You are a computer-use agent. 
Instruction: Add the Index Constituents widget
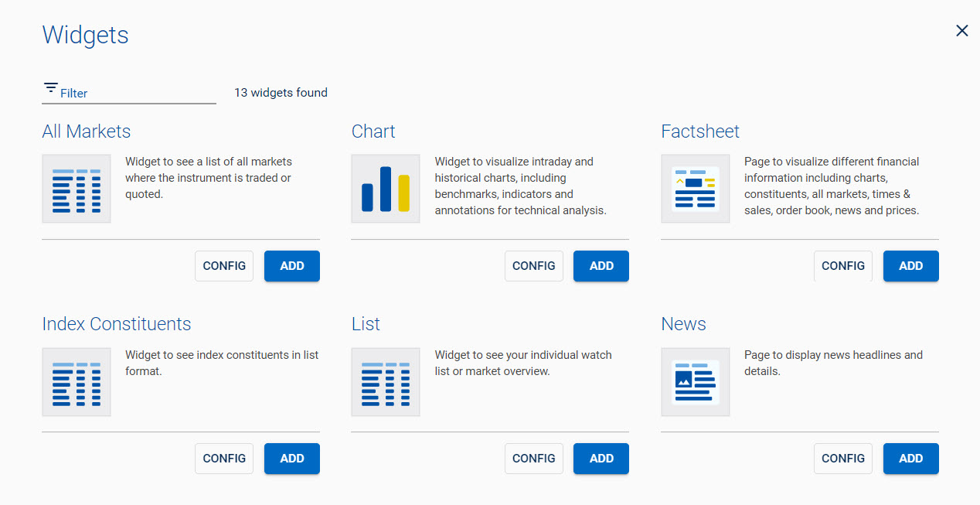[292, 459]
